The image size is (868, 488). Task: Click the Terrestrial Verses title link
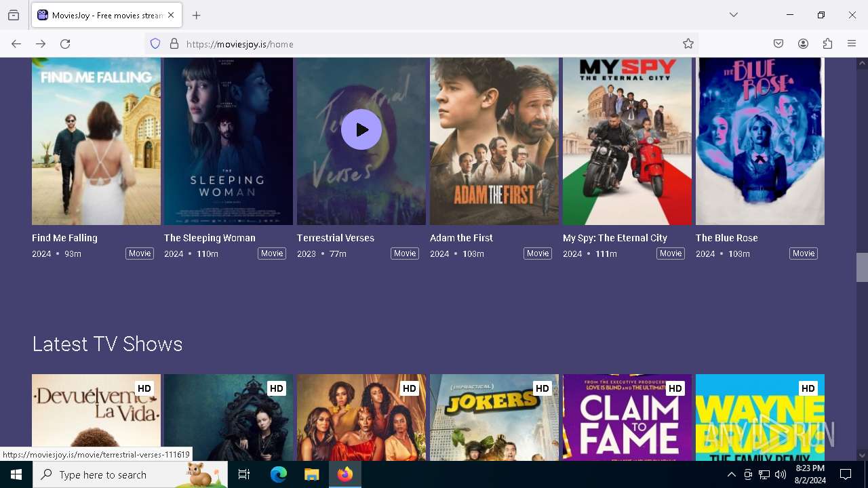click(x=336, y=238)
